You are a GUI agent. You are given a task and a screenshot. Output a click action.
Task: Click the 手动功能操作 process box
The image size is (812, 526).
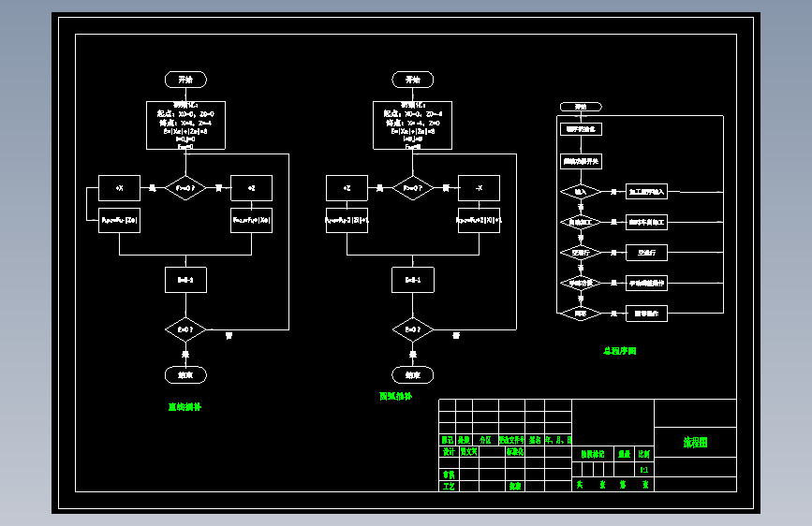tap(647, 284)
